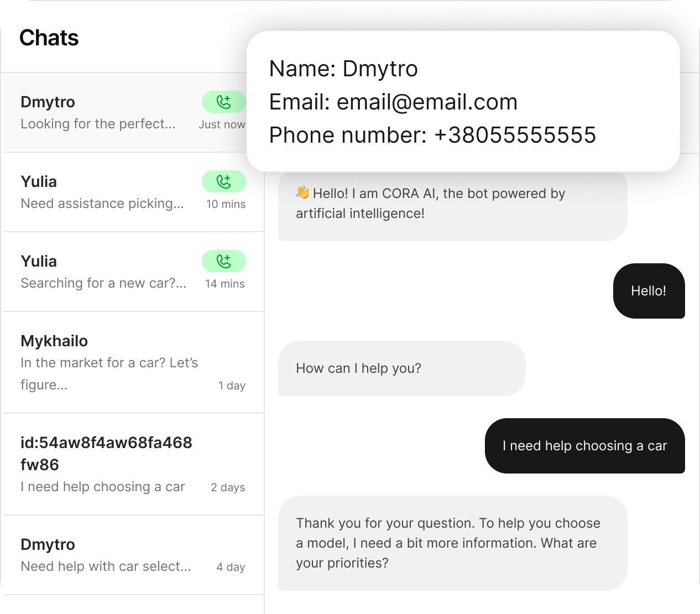Click the call icon in Dmytro's newest chat
Image resolution: width=700 pixels, height=614 pixels.
(x=223, y=102)
